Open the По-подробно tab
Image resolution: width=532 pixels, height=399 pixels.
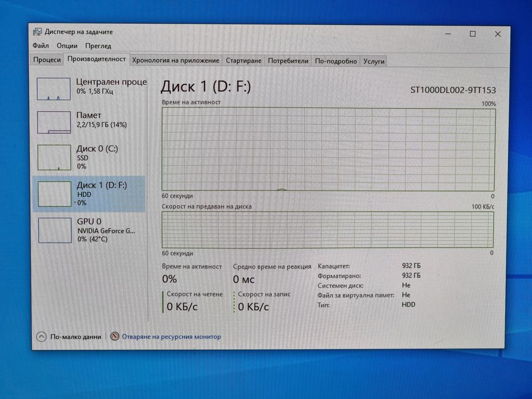click(335, 61)
